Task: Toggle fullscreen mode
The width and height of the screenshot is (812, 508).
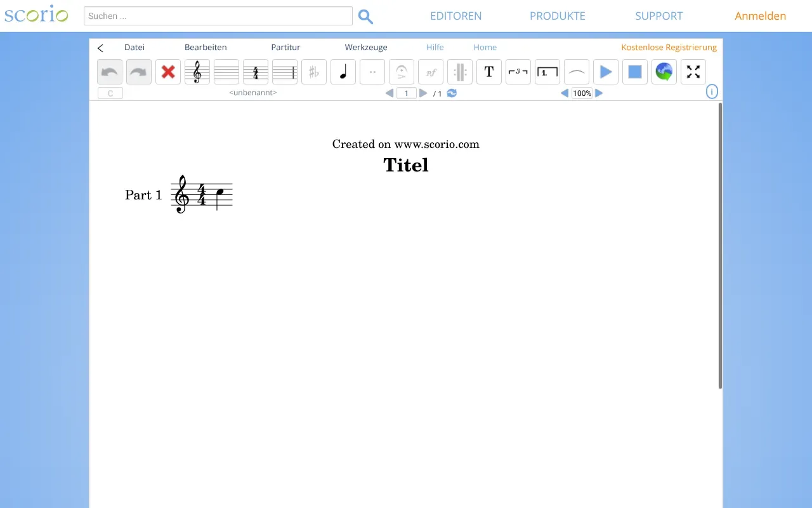Action: [693, 72]
